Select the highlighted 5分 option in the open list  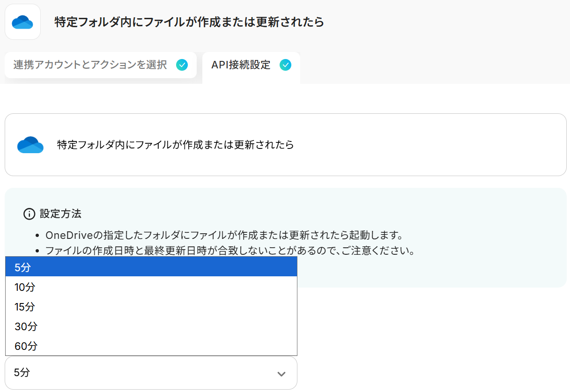click(x=151, y=267)
